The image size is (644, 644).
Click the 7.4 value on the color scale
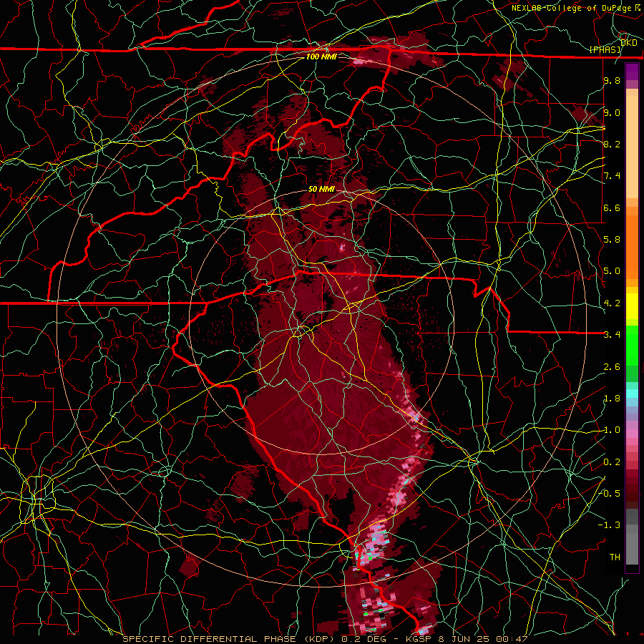click(612, 176)
